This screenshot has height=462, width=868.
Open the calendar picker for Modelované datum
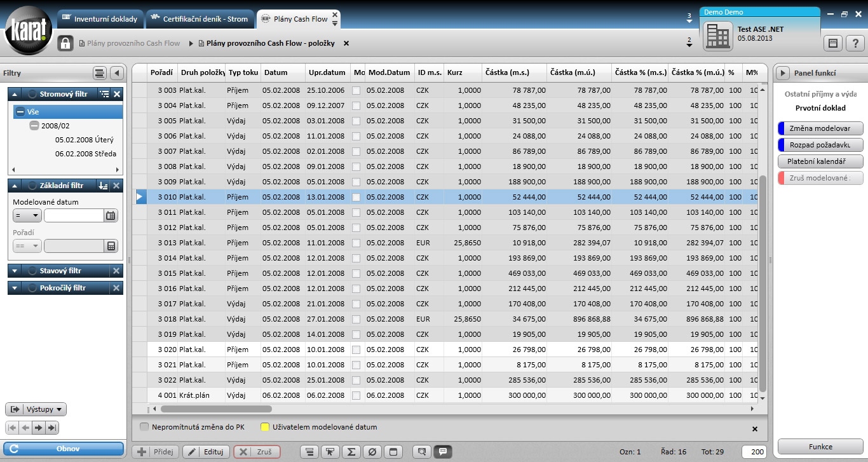pyautogui.click(x=111, y=215)
